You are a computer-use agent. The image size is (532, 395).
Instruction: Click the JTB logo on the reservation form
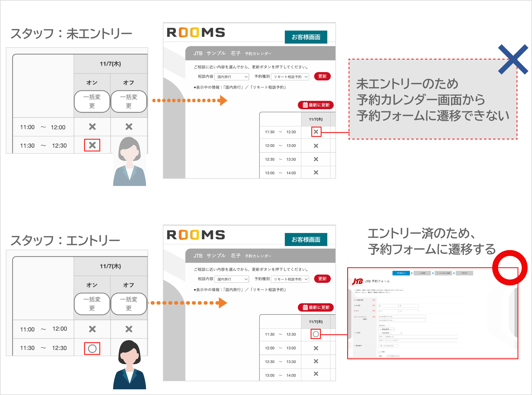coord(357,281)
